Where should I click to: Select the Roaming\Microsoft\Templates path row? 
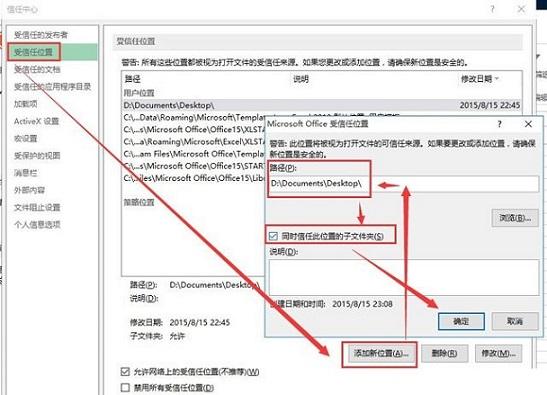[194, 117]
